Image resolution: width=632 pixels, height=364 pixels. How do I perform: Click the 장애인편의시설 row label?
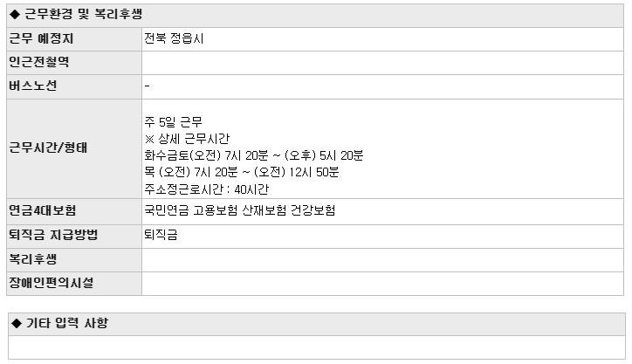pyautogui.click(x=52, y=283)
